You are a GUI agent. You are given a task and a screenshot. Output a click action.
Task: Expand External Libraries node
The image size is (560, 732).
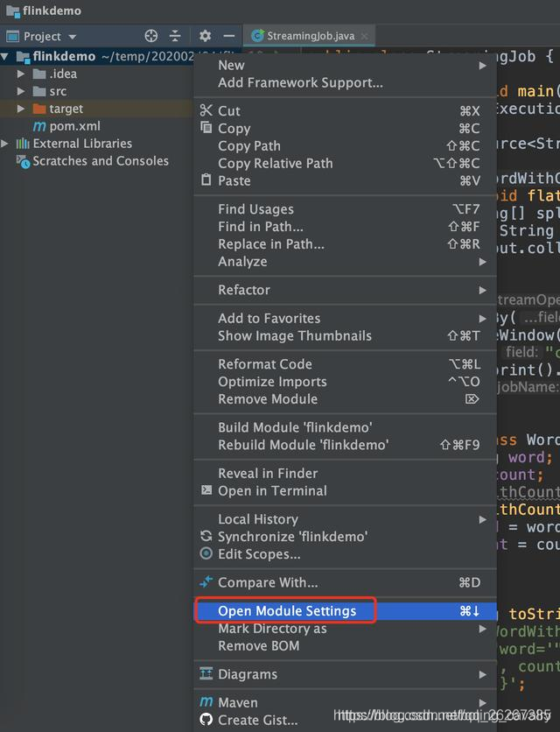pyautogui.click(x=4, y=144)
